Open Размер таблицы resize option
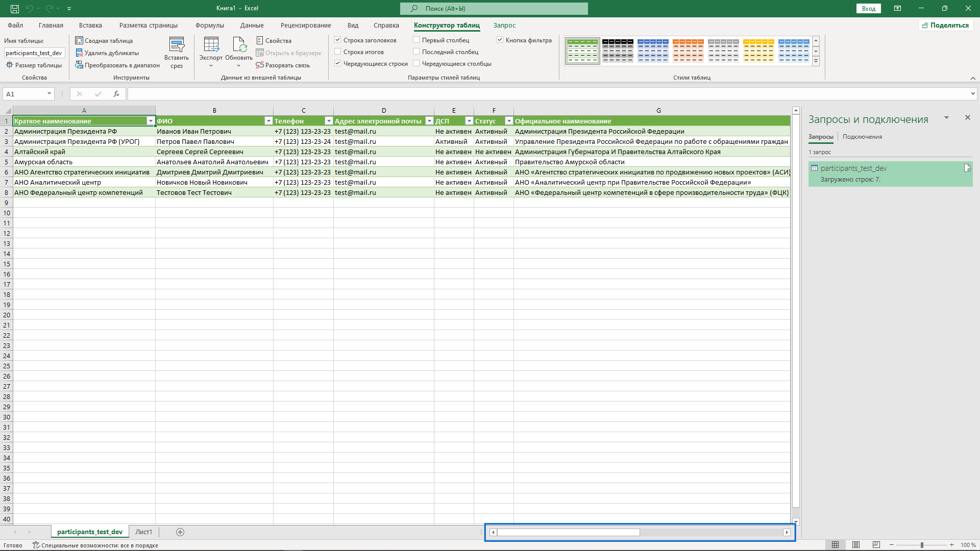 click(34, 65)
